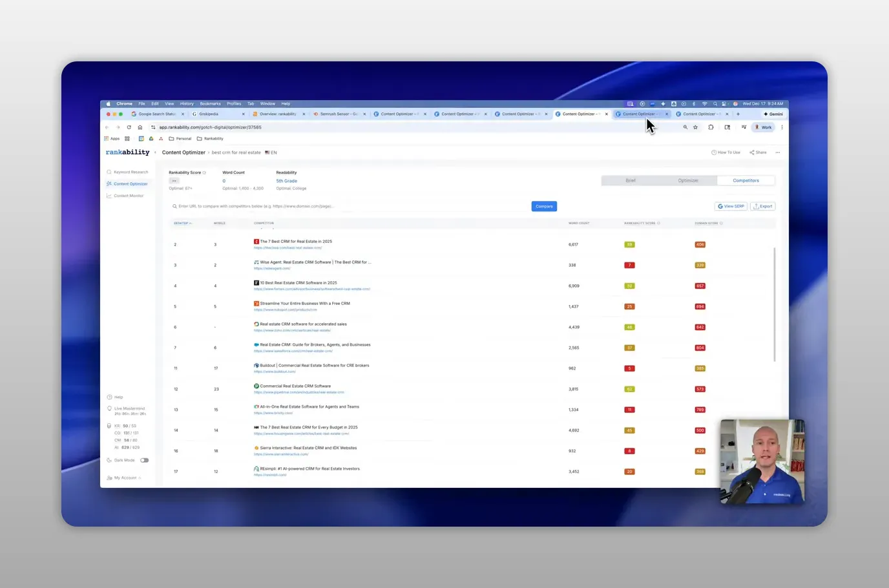Screen dimensions: 889x588
Task: Open the How To Use link
Action: tap(726, 152)
